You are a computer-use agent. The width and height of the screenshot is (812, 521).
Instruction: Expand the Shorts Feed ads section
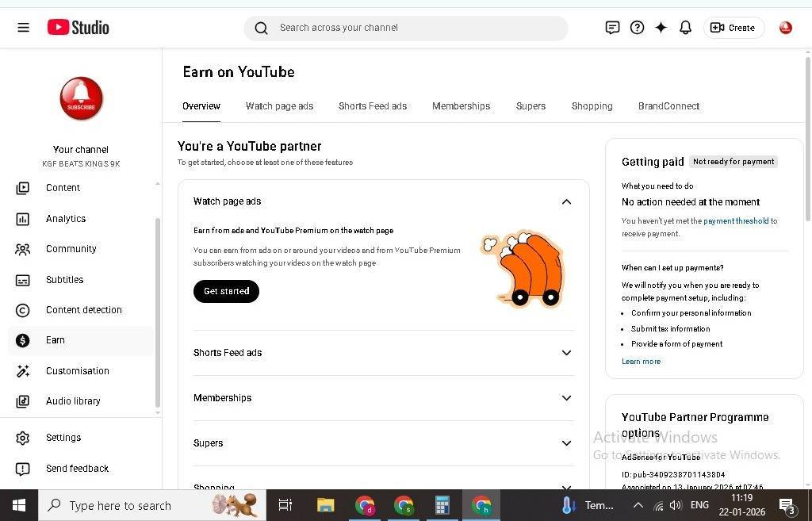tap(566, 353)
